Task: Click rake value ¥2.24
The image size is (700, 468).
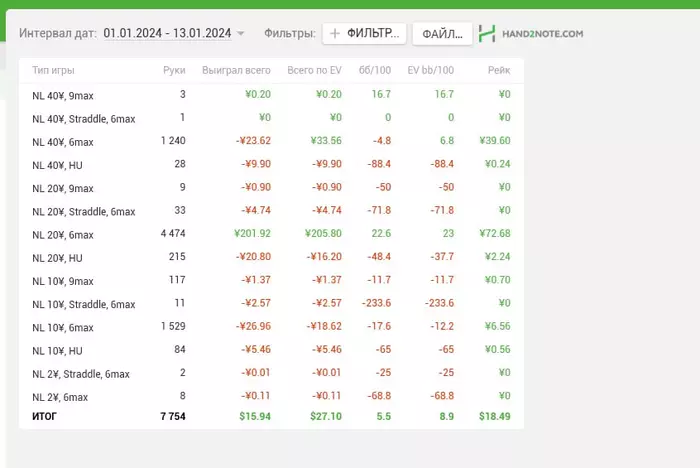Action: 497,256
